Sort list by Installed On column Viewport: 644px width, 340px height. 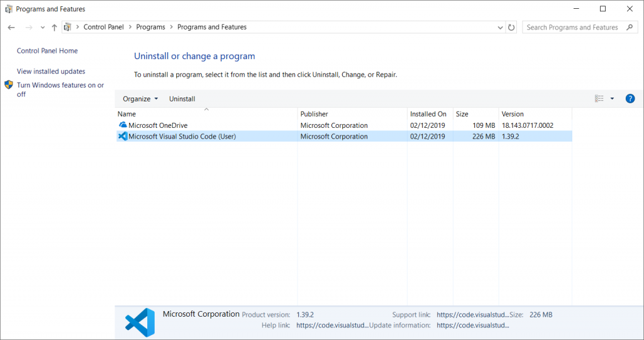click(x=430, y=114)
